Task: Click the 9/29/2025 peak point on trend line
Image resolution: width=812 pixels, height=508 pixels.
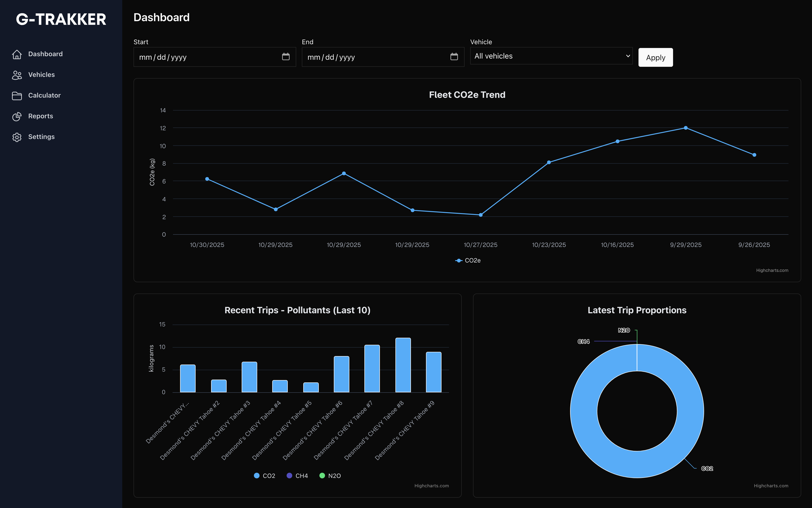Action: [685, 128]
